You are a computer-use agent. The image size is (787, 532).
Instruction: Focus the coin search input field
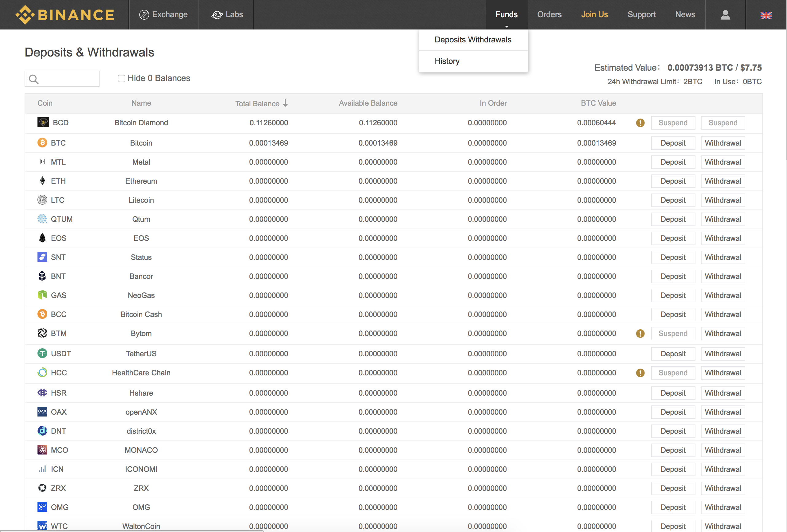62,79
